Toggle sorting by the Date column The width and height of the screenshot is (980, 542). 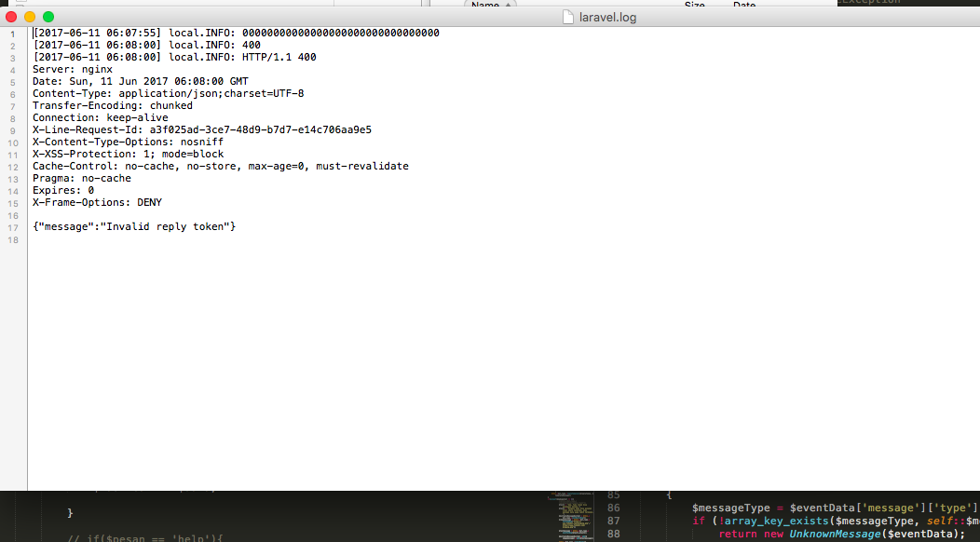click(743, 5)
